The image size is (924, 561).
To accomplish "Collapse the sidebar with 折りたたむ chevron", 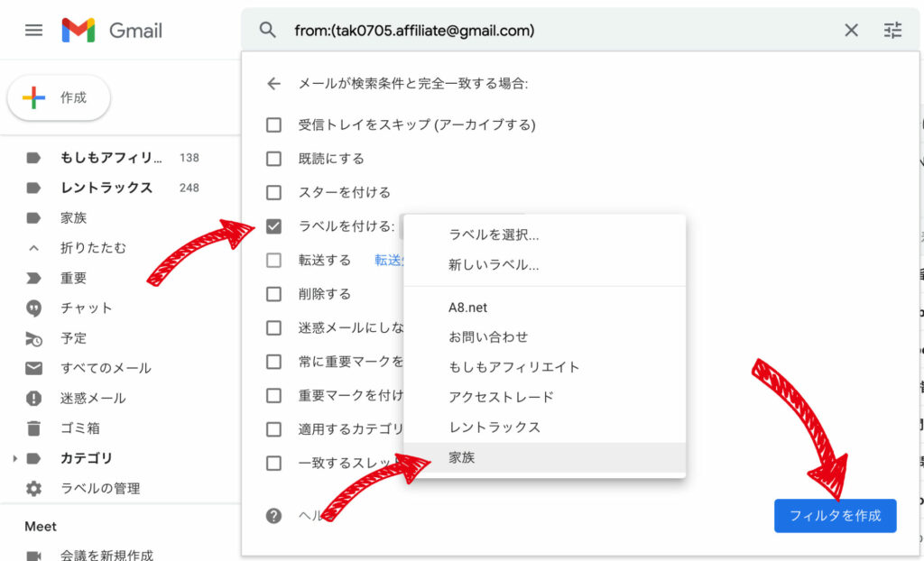I will pyautogui.click(x=33, y=248).
